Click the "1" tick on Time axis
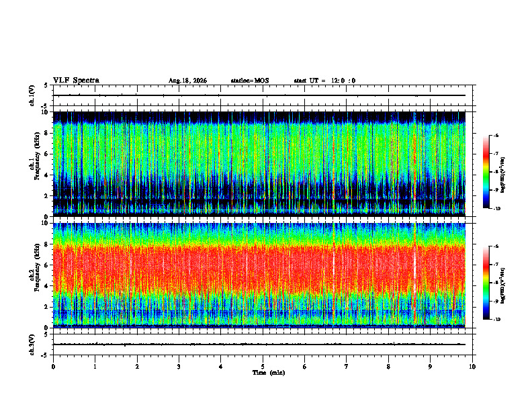 pyautogui.click(x=95, y=367)
